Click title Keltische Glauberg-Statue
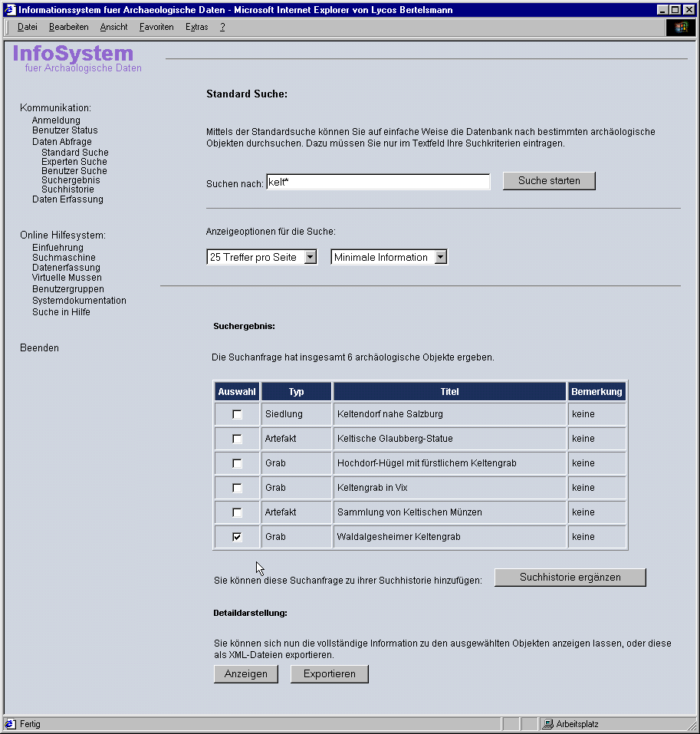700x734 pixels. pos(395,439)
